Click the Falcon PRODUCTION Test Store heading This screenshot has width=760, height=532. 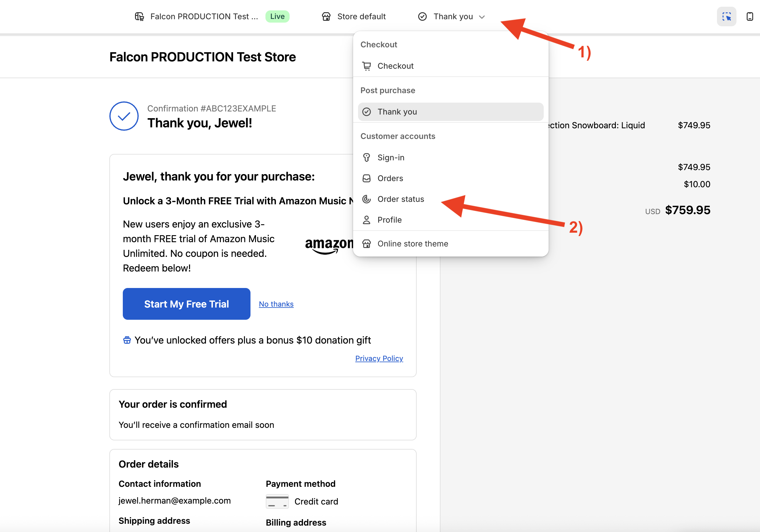[203, 57]
